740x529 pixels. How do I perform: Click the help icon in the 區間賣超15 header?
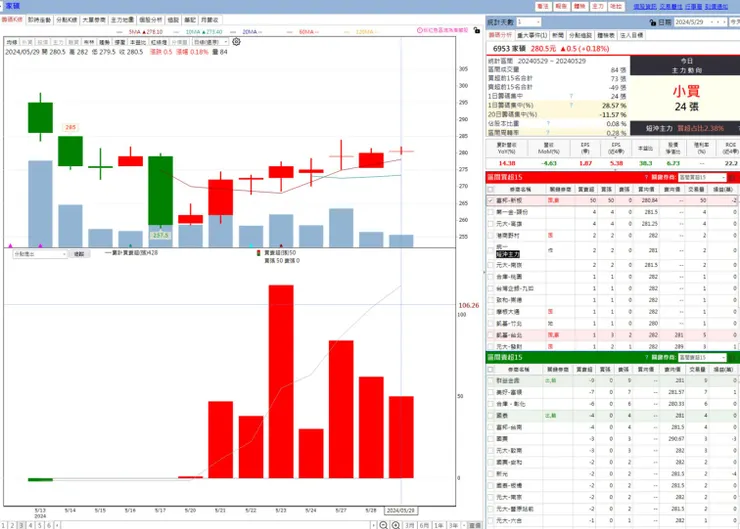(x=646, y=357)
